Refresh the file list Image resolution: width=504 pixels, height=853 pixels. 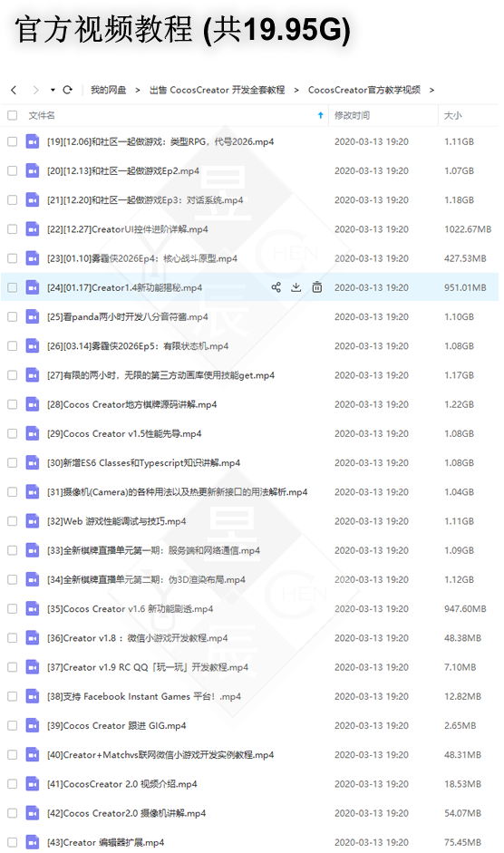[67, 90]
